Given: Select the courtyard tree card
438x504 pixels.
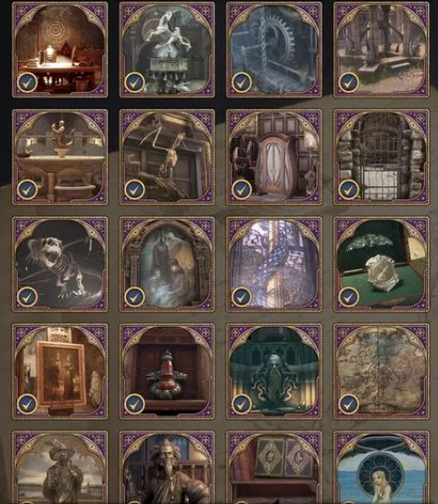Looking at the screenshot, I should 382,49.
